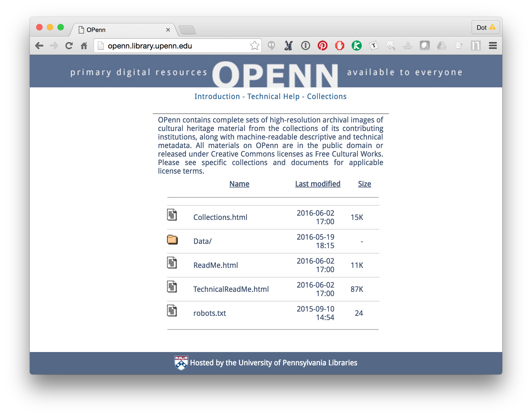Screen dimensions: 532x417
Task: Click the page info icon in address bar
Action: tap(101, 46)
